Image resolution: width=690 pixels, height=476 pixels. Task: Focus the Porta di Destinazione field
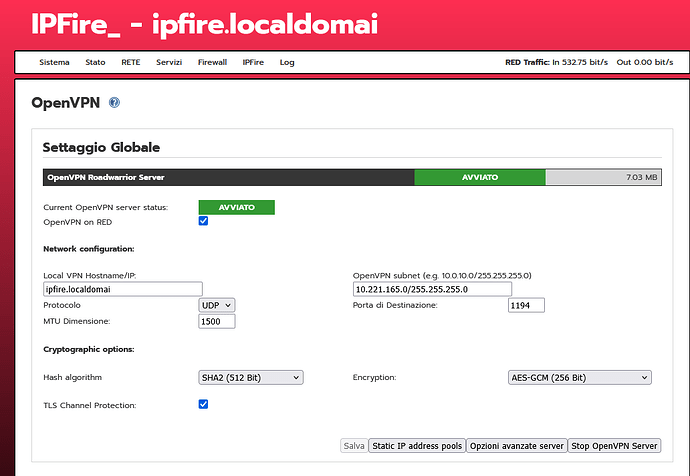[526, 305]
